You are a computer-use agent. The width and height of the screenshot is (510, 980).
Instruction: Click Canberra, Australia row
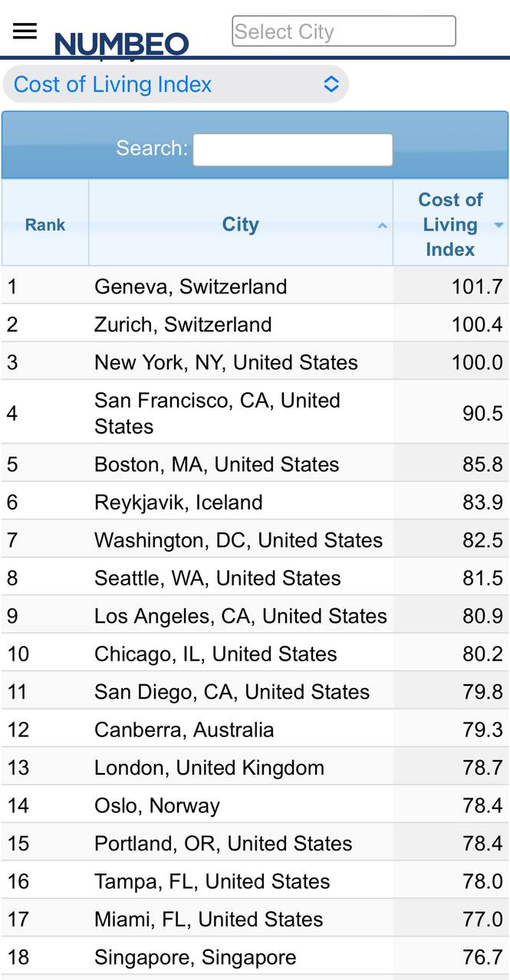183,729
